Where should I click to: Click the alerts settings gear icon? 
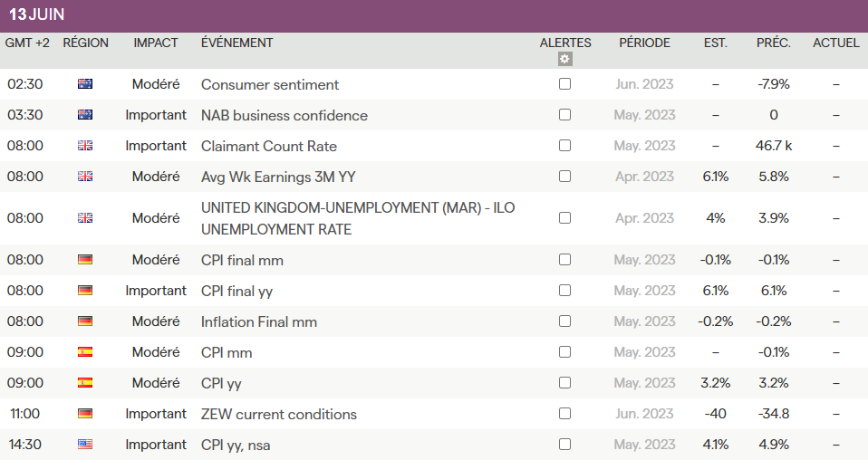tap(565, 59)
